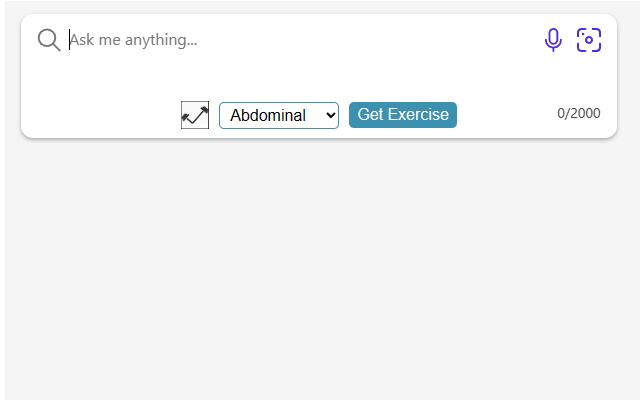Click the Get Exercise button
Image resolution: width=640 pixels, height=400 pixels.
pos(402,114)
